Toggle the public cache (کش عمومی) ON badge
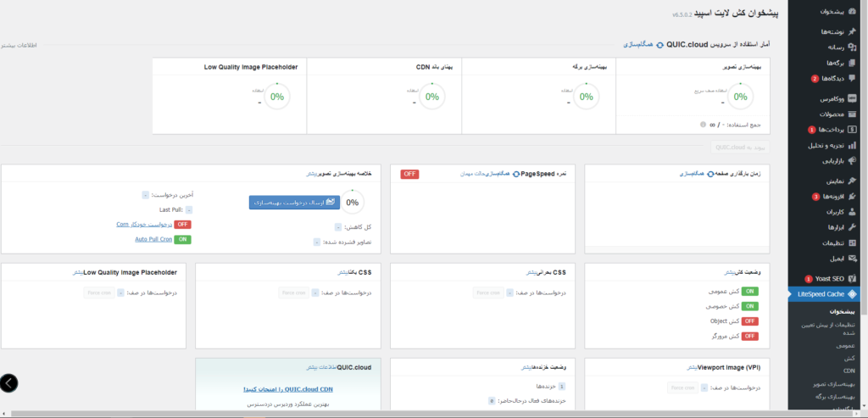This screenshot has width=868, height=418. tap(750, 291)
